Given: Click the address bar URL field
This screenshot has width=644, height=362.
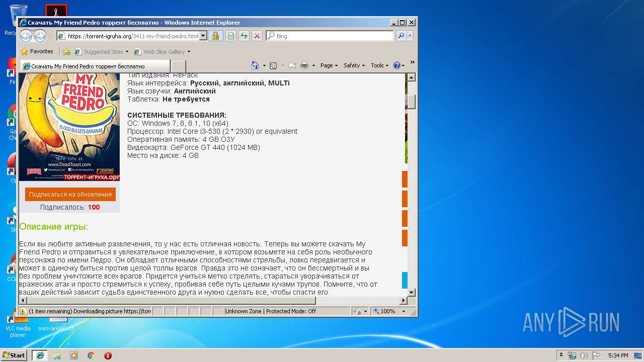Looking at the screenshot, I should 128,36.
